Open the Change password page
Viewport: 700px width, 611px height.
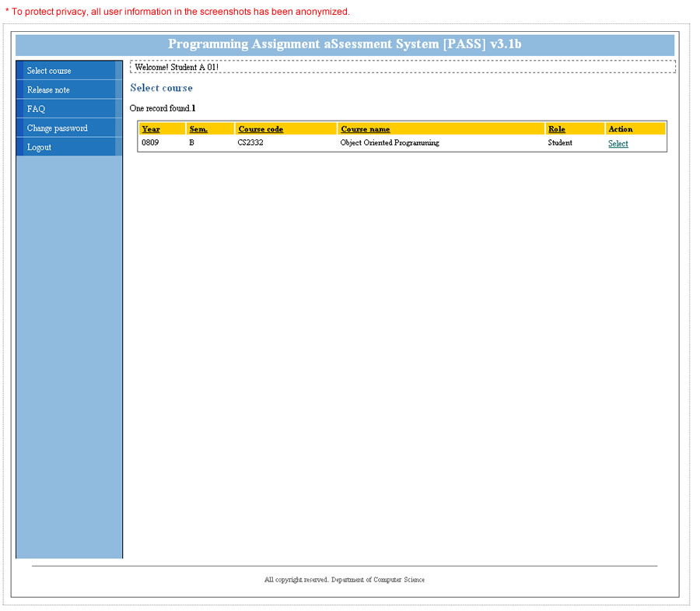pyautogui.click(x=57, y=128)
